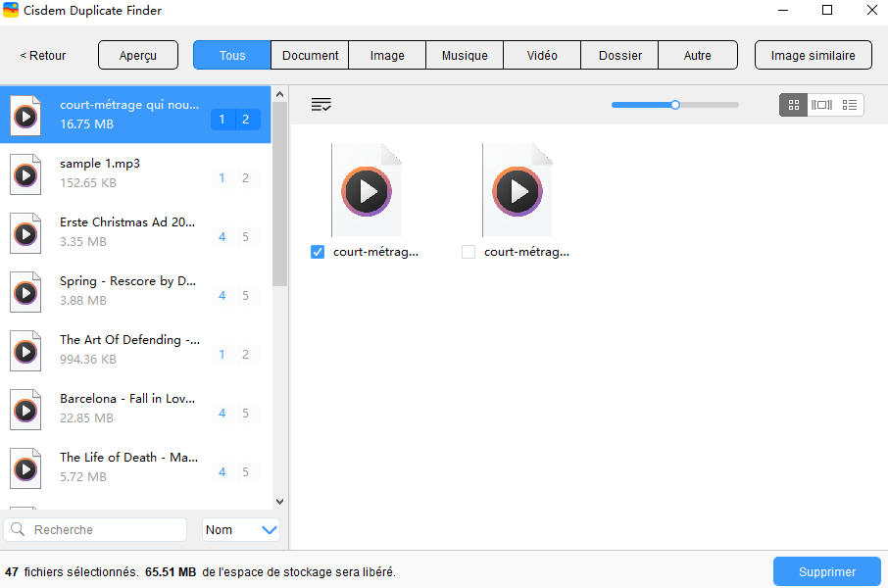Switch to filmstrip preview view
The height and width of the screenshot is (588, 888).
[x=821, y=105]
